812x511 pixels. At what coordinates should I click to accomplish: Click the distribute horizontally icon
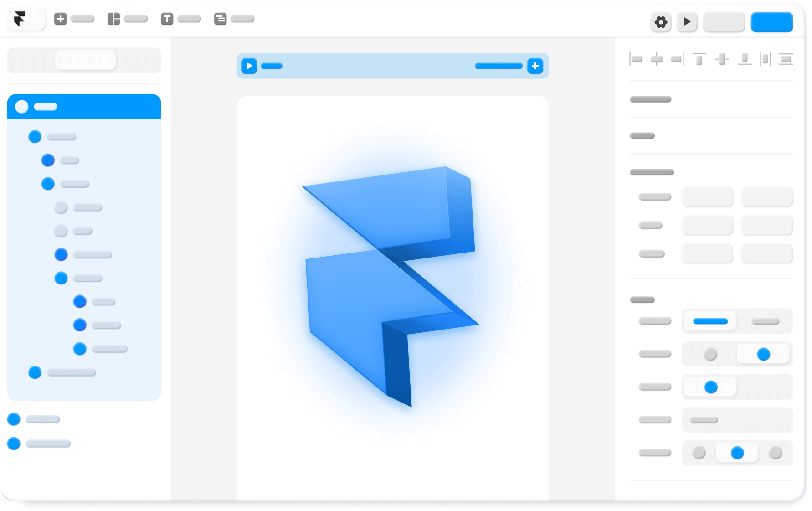(x=765, y=59)
